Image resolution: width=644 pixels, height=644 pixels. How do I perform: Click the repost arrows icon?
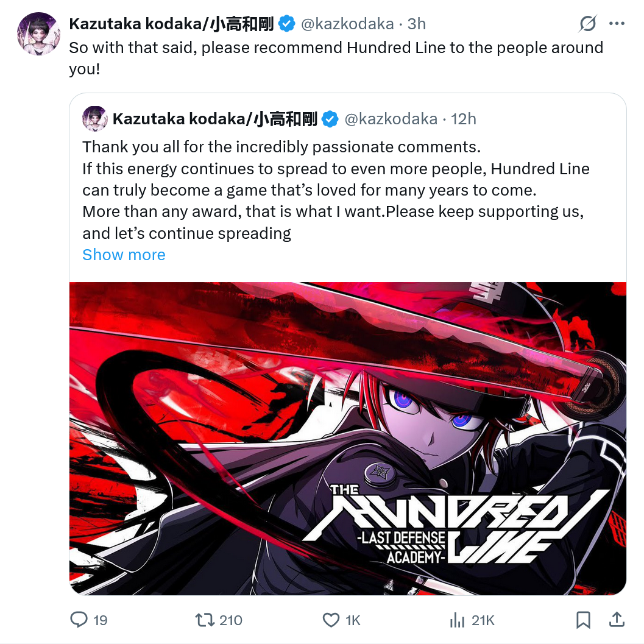pyautogui.click(x=205, y=620)
